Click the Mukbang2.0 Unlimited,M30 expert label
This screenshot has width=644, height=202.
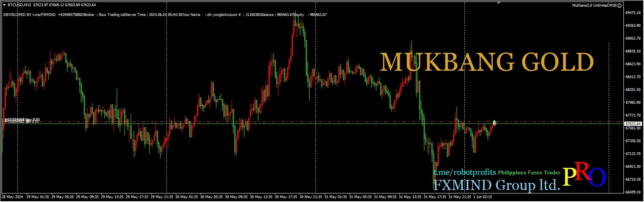594,5
